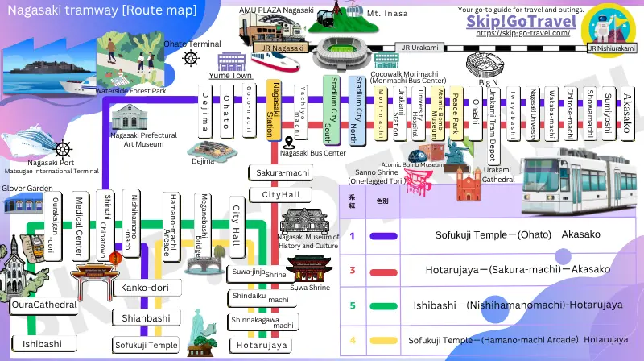Select the Stadium City South stop
The image size is (644, 361).
[331, 110]
